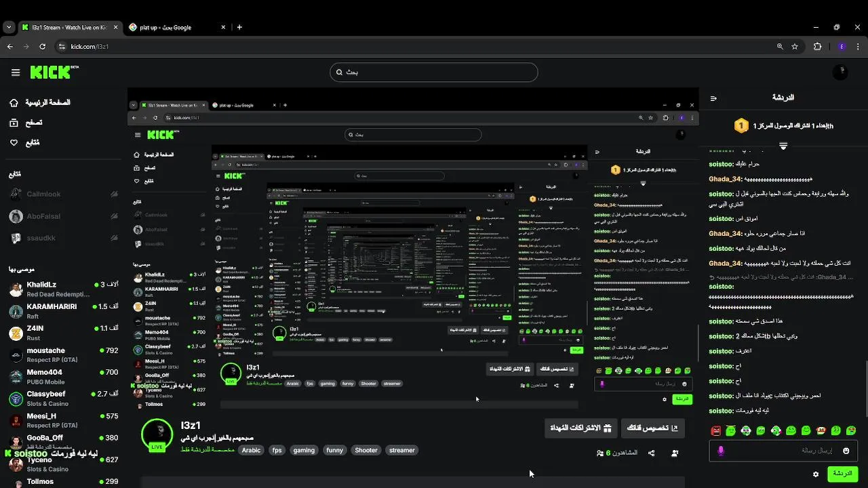
Task: Open KhalidLz channel in recommended list
Action: pos(64,289)
